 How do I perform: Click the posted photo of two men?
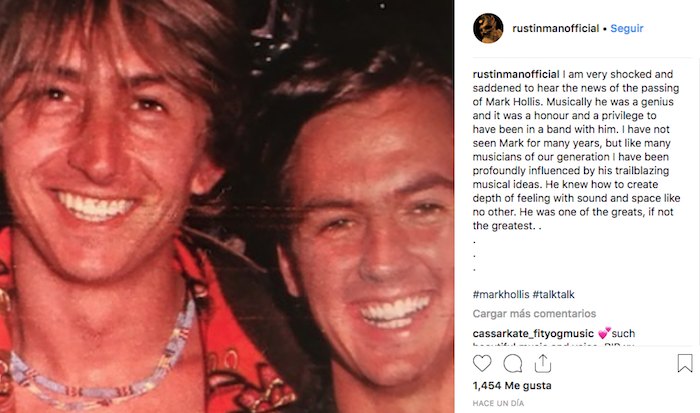[x=227, y=206]
